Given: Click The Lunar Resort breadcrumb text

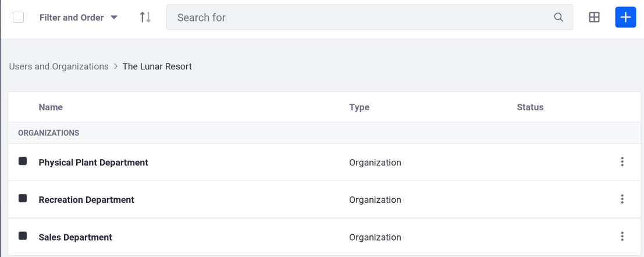Looking at the screenshot, I should click(x=157, y=66).
